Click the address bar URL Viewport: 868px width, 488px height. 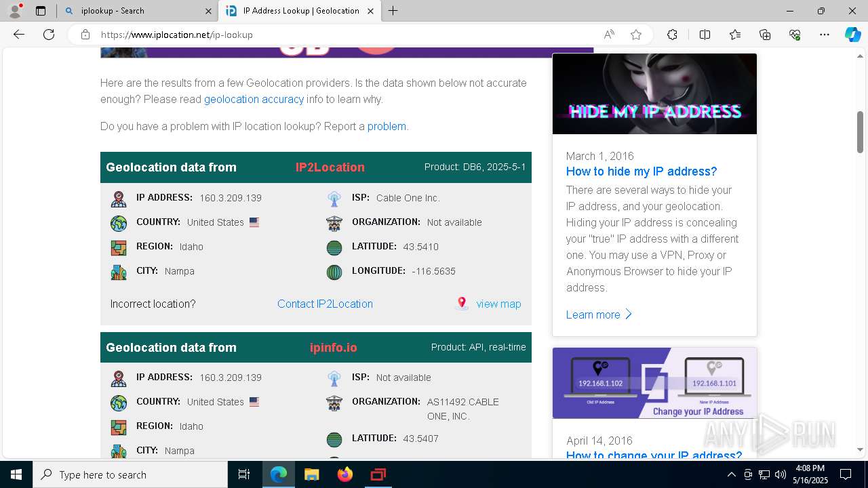(177, 35)
